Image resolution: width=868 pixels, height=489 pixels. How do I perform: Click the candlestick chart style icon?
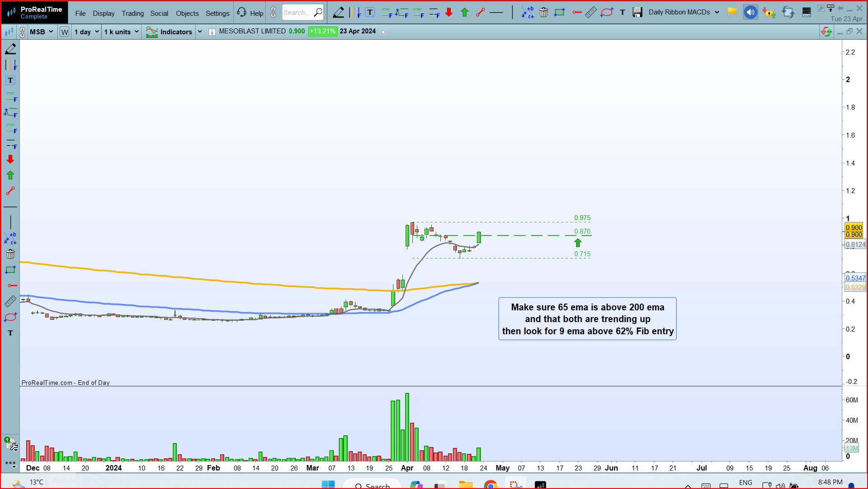click(x=9, y=32)
